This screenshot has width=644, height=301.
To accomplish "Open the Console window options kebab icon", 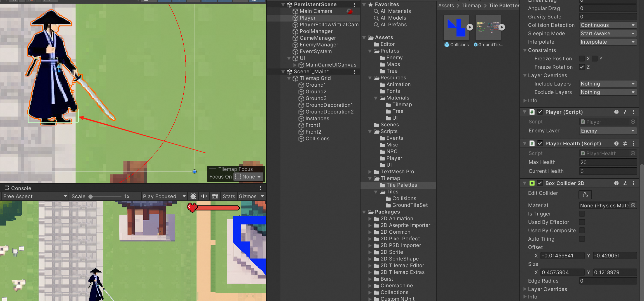I will (x=261, y=188).
